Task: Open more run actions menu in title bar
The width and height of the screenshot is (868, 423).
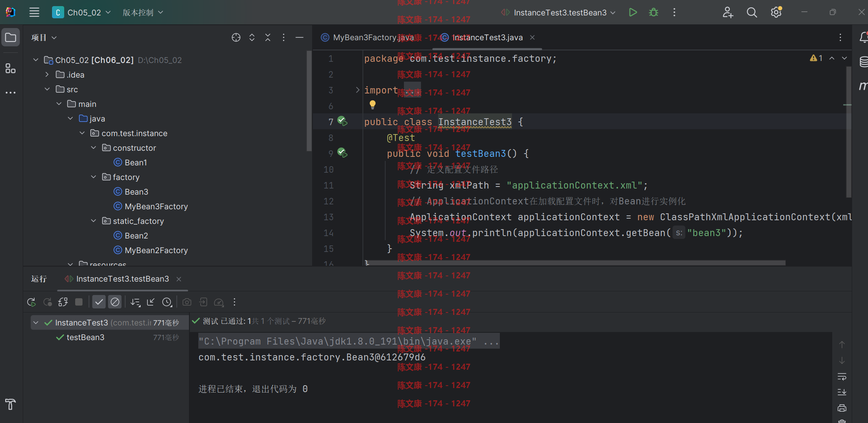Action: (x=674, y=12)
